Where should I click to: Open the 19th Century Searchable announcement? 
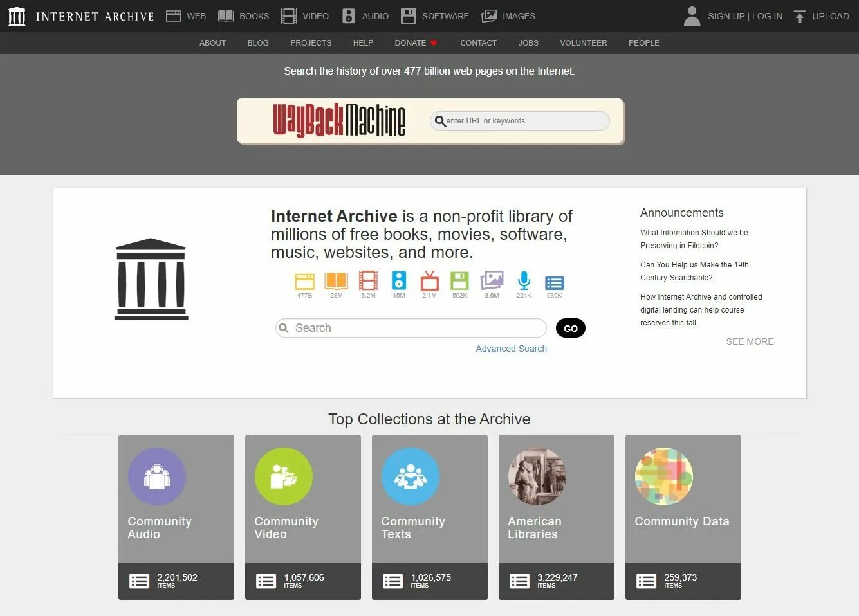(694, 271)
